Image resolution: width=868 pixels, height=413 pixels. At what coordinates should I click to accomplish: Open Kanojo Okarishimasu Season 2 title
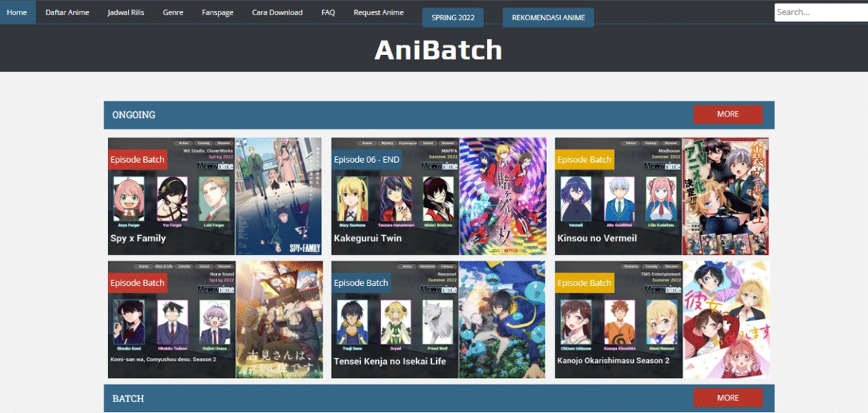point(613,361)
